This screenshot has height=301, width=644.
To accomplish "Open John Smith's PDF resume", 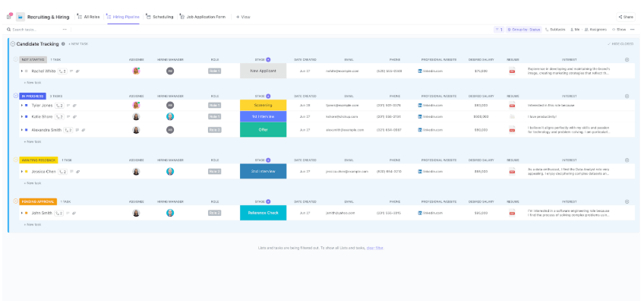I will coord(512,213).
